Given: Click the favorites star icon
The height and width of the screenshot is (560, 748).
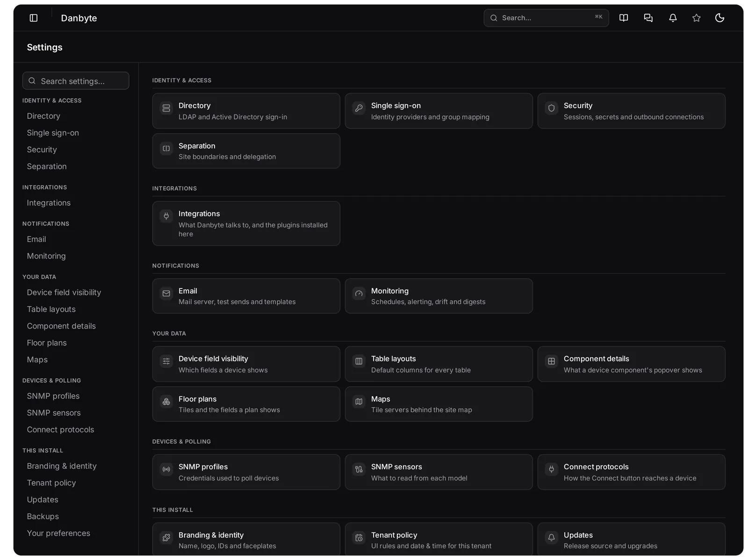Looking at the screenshot, I should point(696,18).
